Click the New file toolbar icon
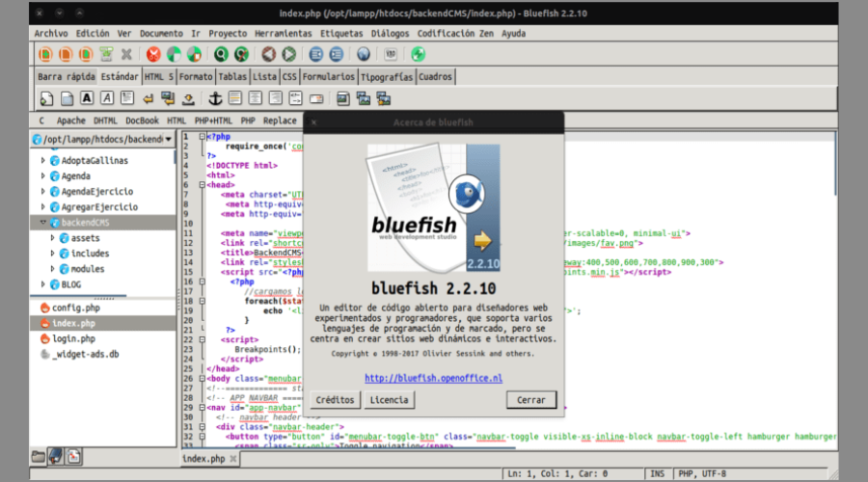868x482 pixels. 45,54
